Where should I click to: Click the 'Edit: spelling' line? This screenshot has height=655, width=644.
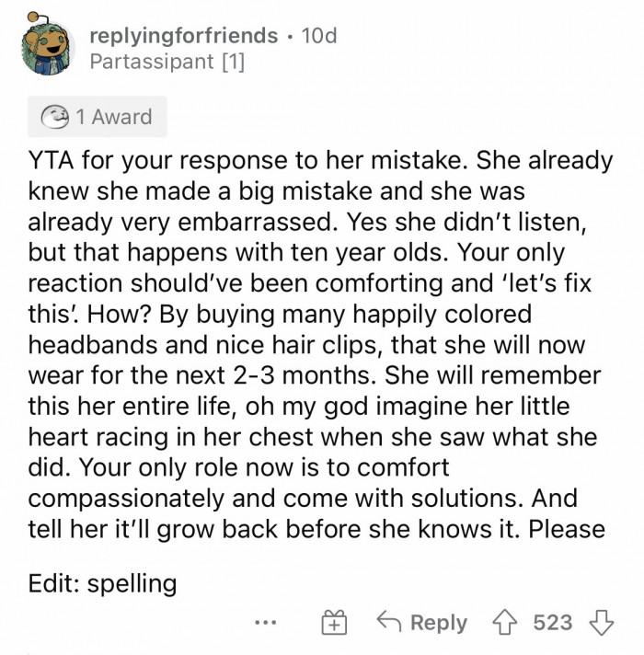(102, 583)
